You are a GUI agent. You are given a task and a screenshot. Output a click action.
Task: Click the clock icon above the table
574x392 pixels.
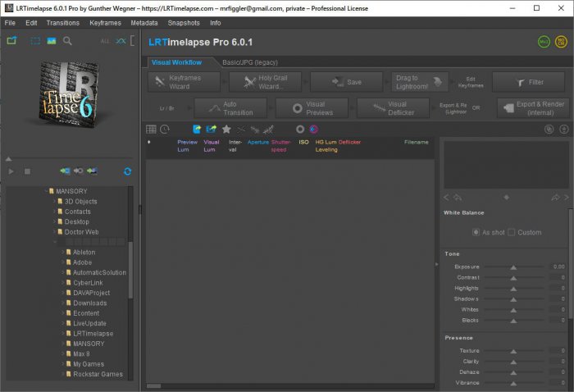[165, 129]
